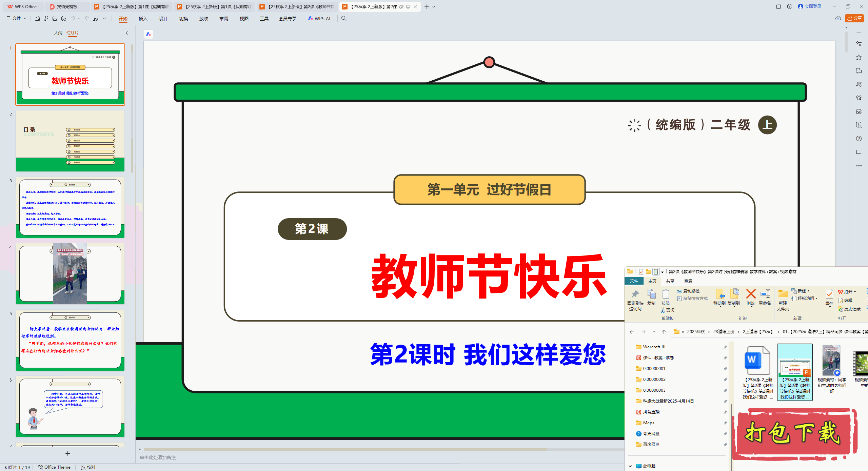Viewport: 868px width, 471px height.
Task: Open the 插入 ribbon tab
Action: pos(143,19)
